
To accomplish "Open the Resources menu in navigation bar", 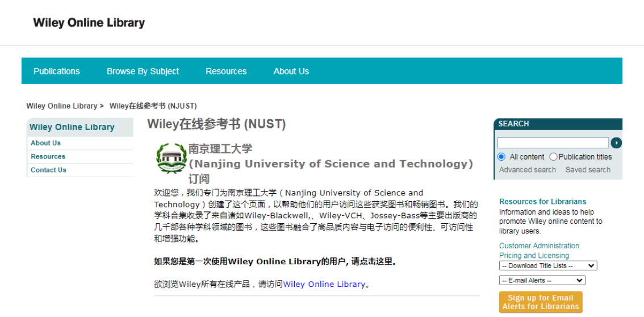I will 226,71.
